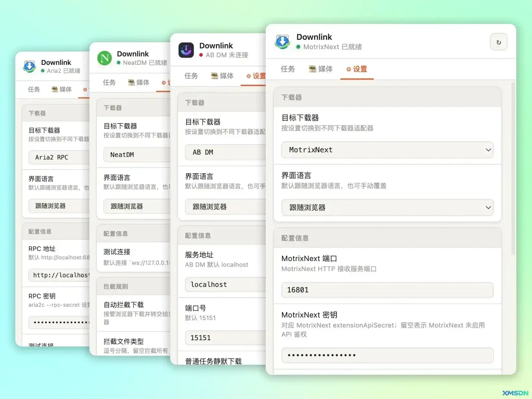Expand the MotrixNext target downloader dropdown
This screenshot has width=532, height=399.
coord(387,150)
